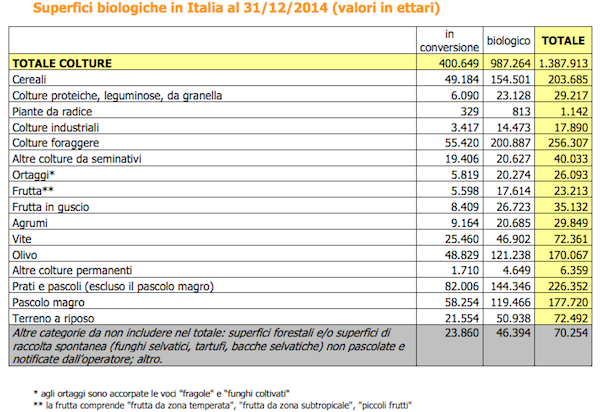Screen dimensions: 600x412
Task: Select the 'TOTALE COLTURE' row label
Action: click(62, 64)
